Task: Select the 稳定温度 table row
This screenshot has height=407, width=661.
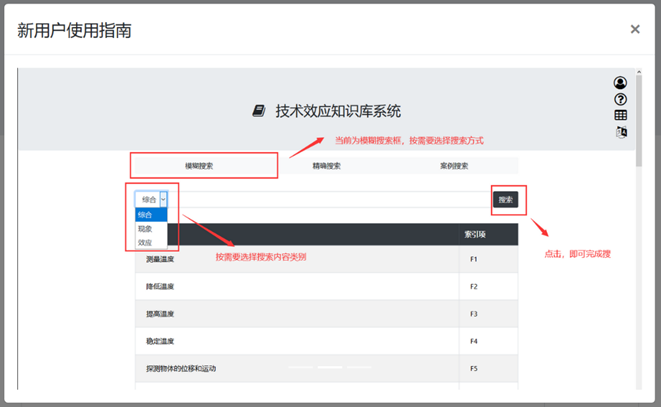Action: (327, 341)
